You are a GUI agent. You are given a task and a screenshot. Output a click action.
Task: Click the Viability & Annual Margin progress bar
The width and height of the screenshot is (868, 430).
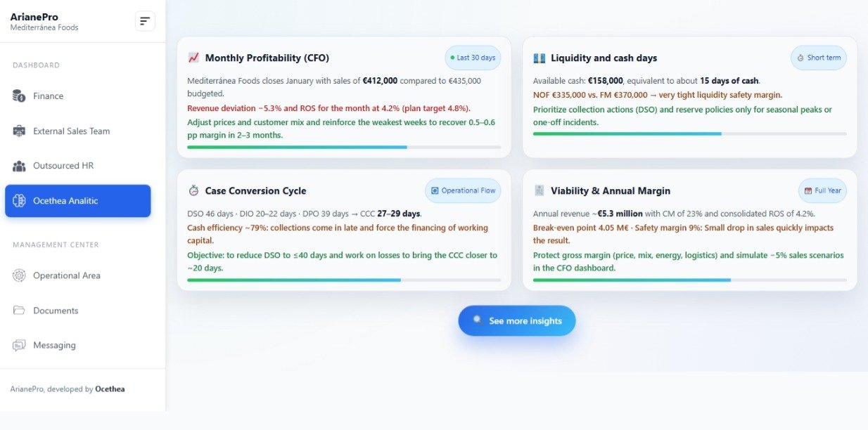click(x=689, y=280)
